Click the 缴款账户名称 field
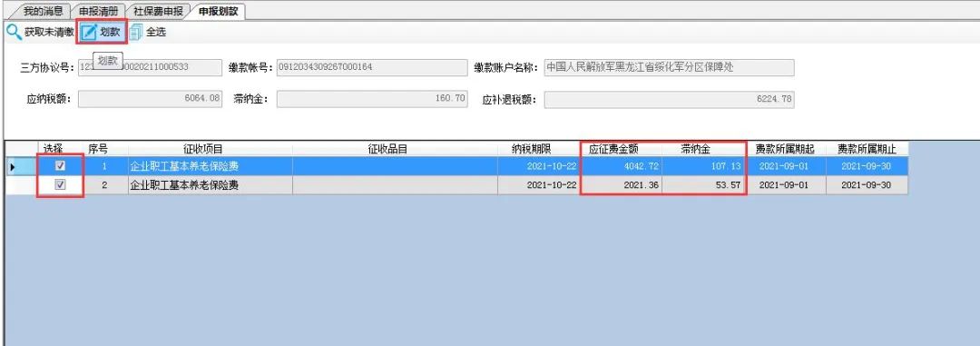The image size is (980, 346). coord(669,67)
